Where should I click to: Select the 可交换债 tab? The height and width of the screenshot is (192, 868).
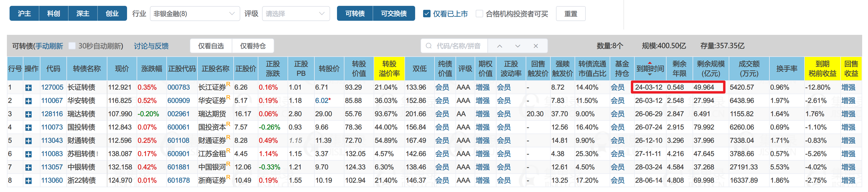[x=394, y=14]
